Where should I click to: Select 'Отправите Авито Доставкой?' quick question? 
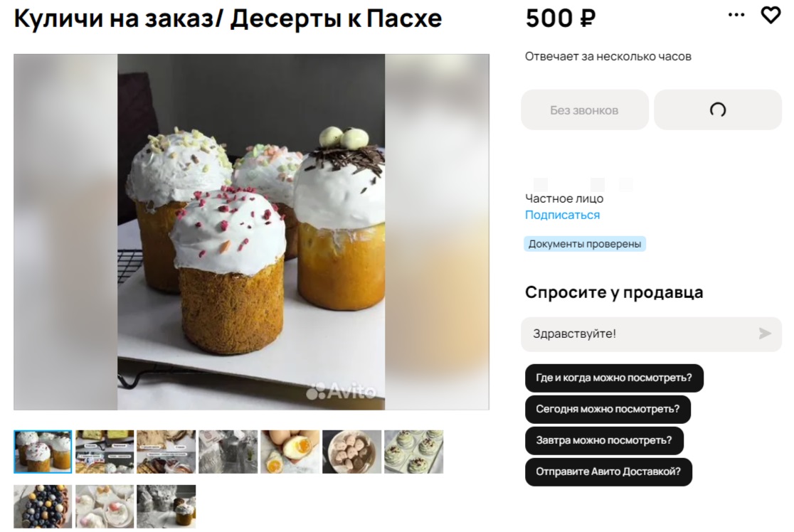[x=608, y=472]
